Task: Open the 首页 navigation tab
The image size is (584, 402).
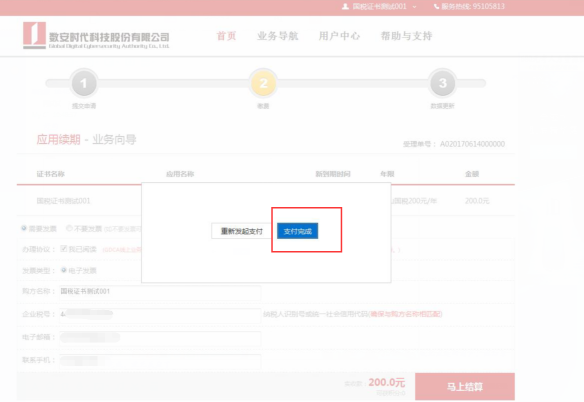Action: (226, 36)
